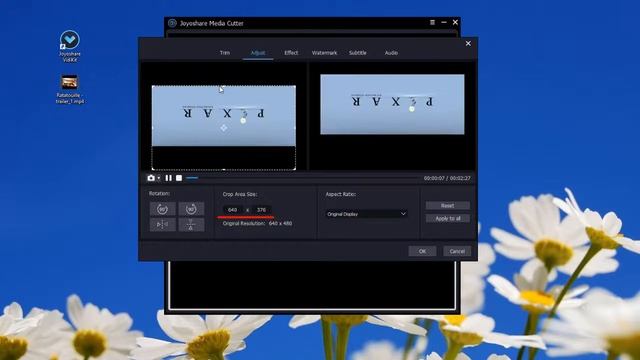The width and height of the screenshot is (640, 360).
Task: Click the preview playback progress bar
Action: click(x=303, y=178)
